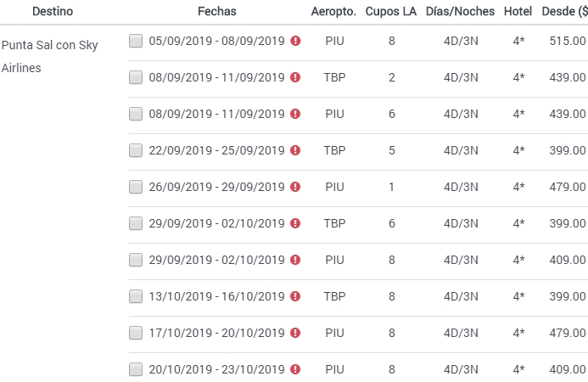
Task: Click the Días/Noches column header
Action: [x=460, y=11]
